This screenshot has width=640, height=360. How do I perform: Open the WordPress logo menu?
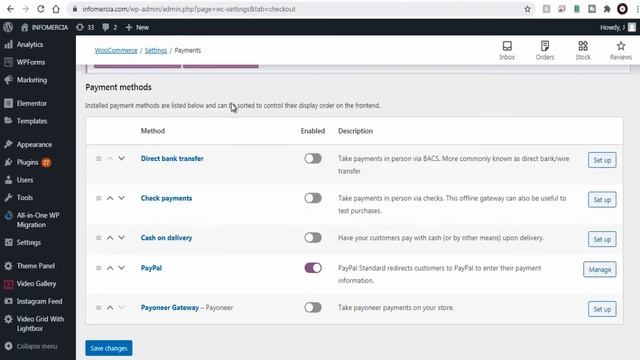[8, 27]
